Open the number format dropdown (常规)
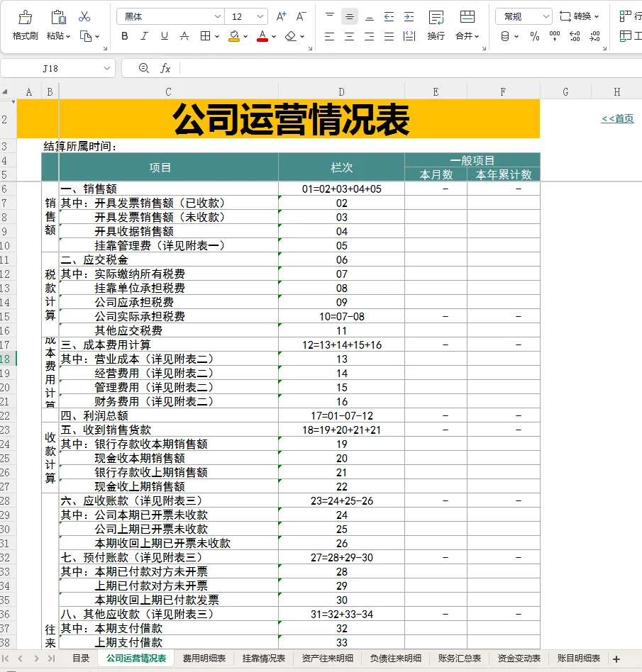Viewport: 642px width, 672px height. point(546,17)
